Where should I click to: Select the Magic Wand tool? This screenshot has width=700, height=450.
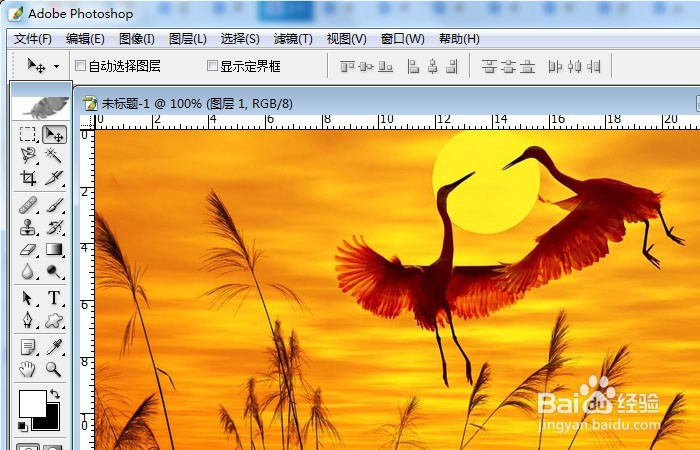[x=54, y=155]
